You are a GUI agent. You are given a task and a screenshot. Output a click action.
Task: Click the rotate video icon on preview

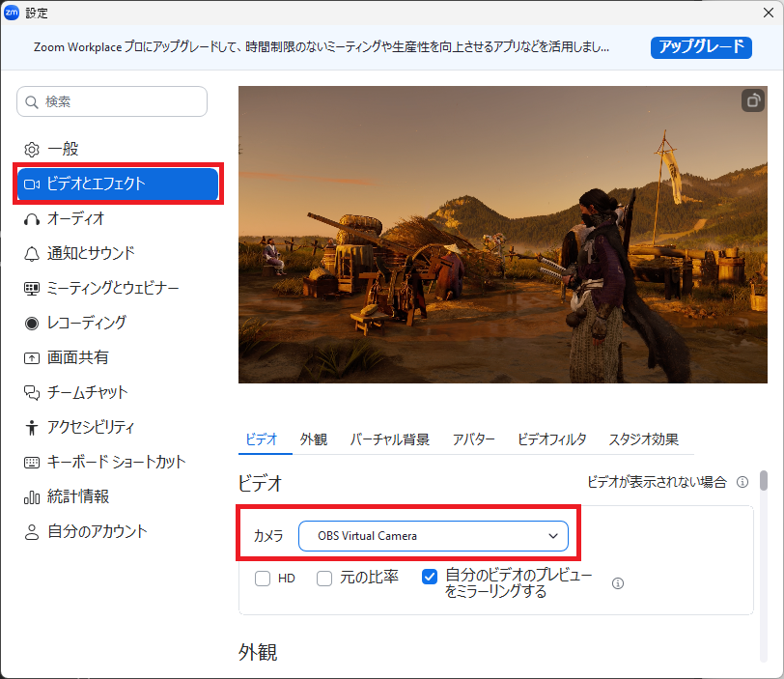coord(752,100)
